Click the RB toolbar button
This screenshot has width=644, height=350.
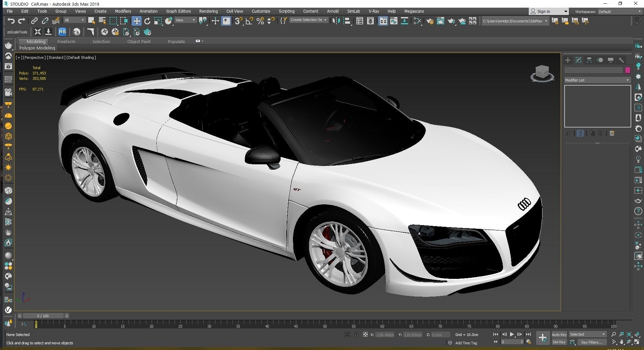(x=62, y=32)
